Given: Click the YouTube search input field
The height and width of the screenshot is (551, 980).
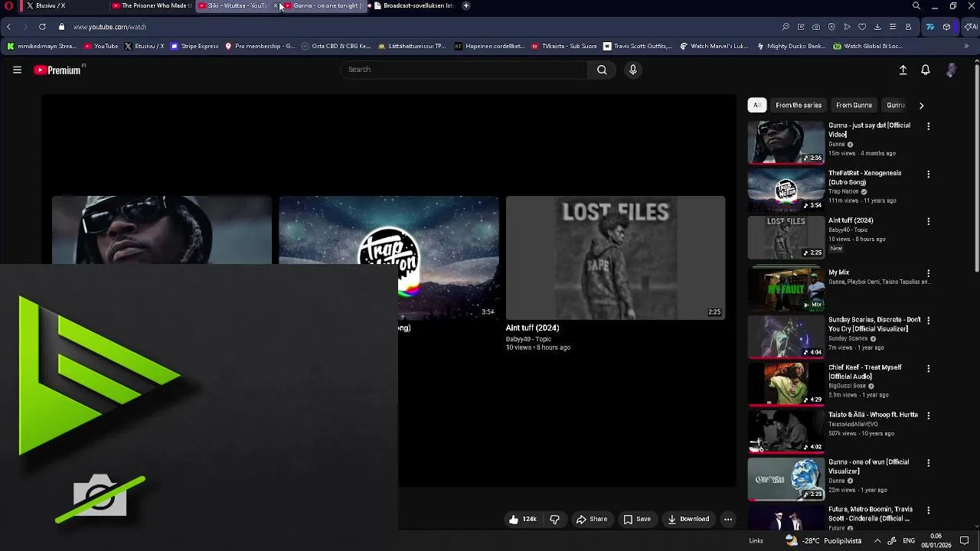Looking at the screenshot, I should tap(464, 70).
